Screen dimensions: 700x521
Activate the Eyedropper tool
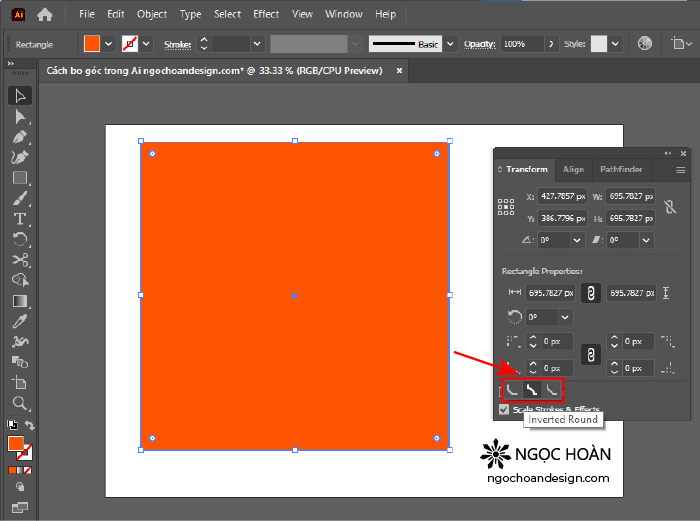[x=20, y=321]
